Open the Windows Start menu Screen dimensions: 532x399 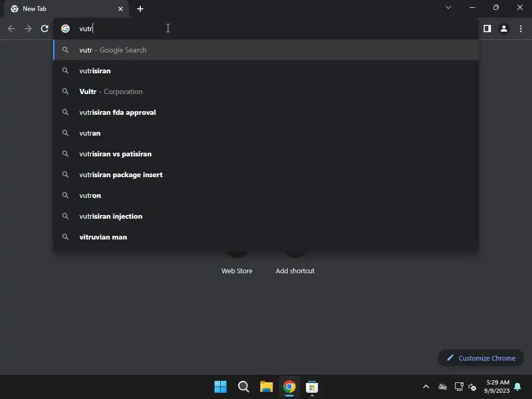220,387
